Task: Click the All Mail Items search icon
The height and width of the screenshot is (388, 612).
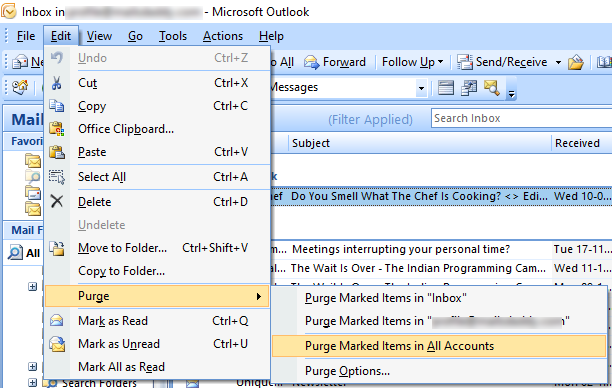Action: pos(15,253)
